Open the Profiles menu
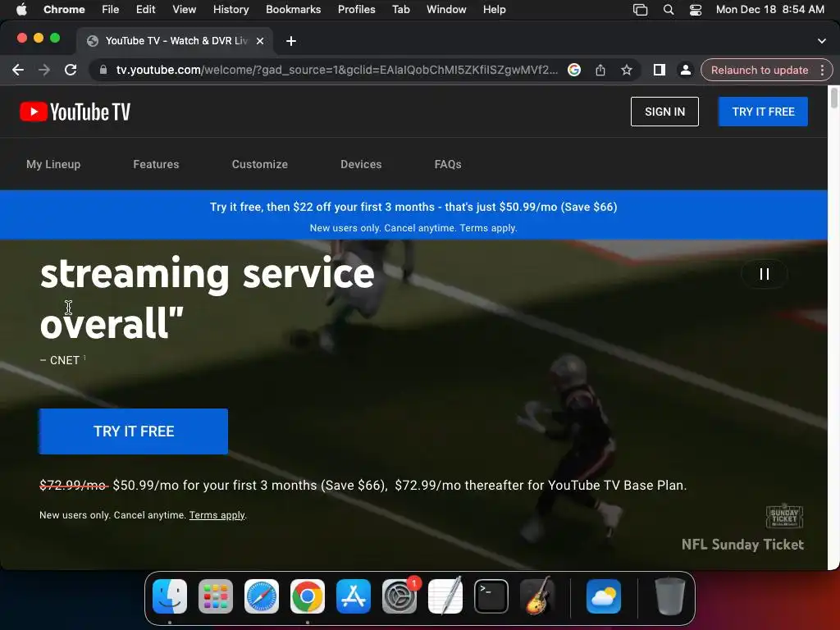The image size is (840, 630). point(356,9)
